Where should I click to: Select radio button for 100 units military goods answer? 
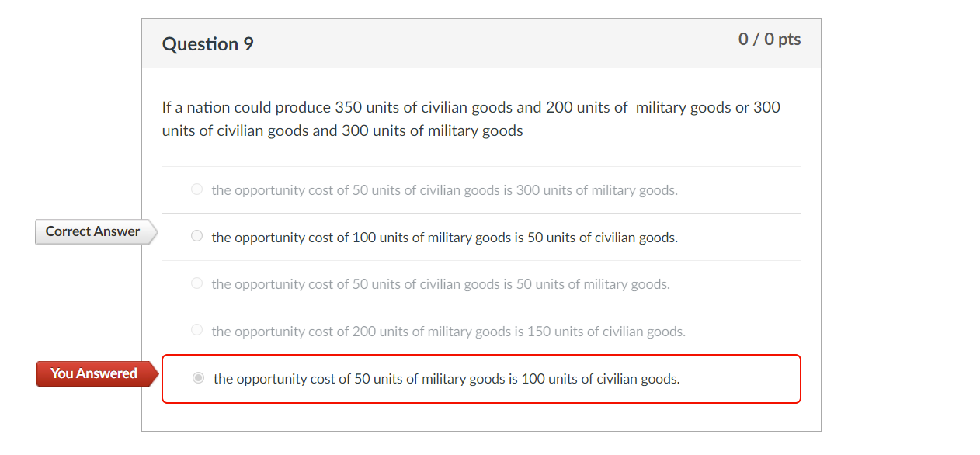(x=196, y=236)
